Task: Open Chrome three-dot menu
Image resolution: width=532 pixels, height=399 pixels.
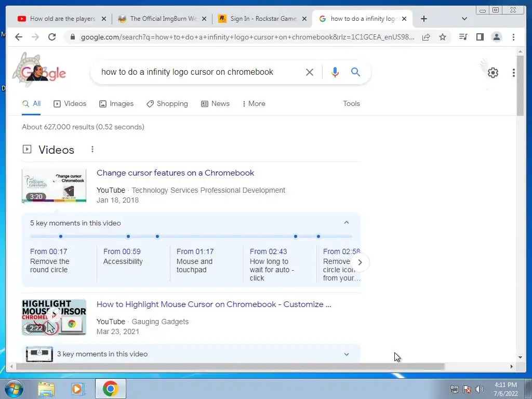Action: pos(513,37)
